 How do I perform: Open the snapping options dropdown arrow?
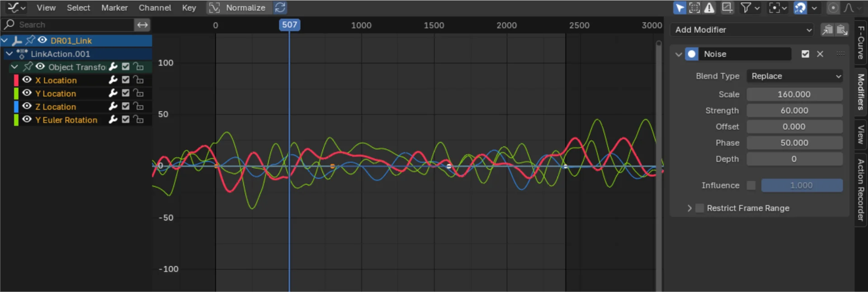(814, 8)
